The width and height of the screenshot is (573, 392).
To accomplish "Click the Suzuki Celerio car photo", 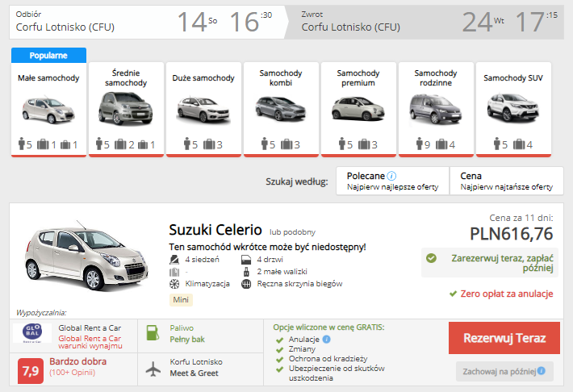I will click(x=86, y=256).
